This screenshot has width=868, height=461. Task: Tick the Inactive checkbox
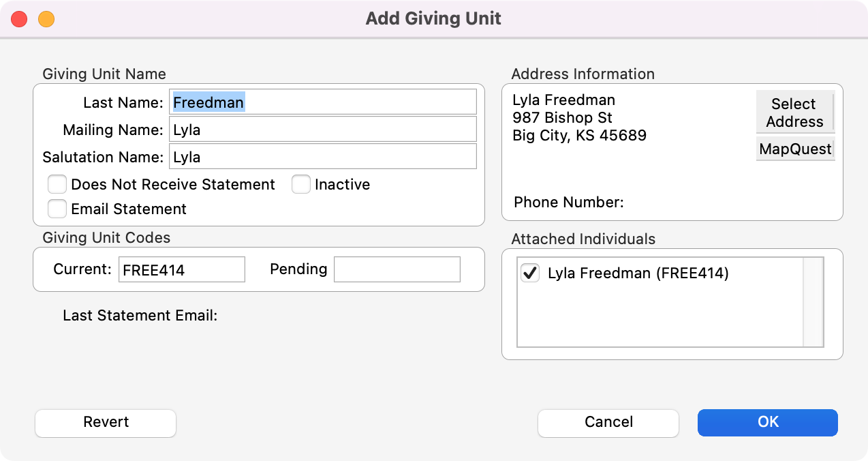click(x=301, y=185)
